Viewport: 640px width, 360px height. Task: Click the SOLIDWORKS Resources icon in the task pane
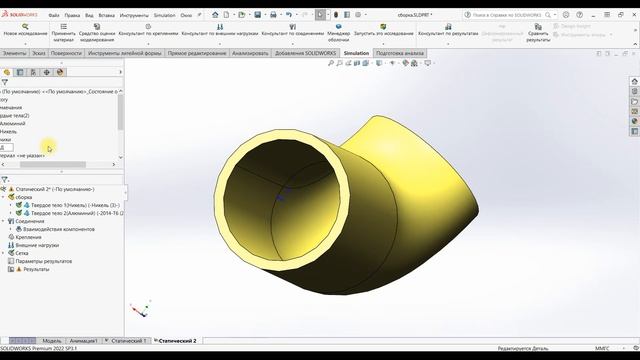[x=634, y=81]
